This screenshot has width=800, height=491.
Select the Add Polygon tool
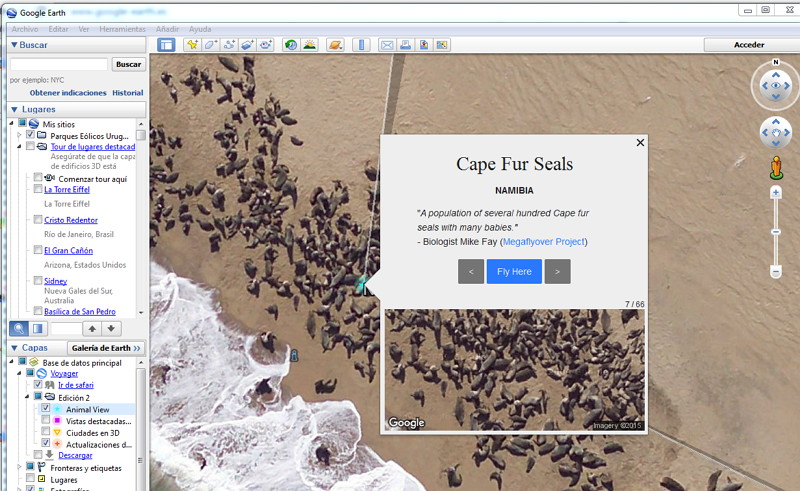pos(210,45)
